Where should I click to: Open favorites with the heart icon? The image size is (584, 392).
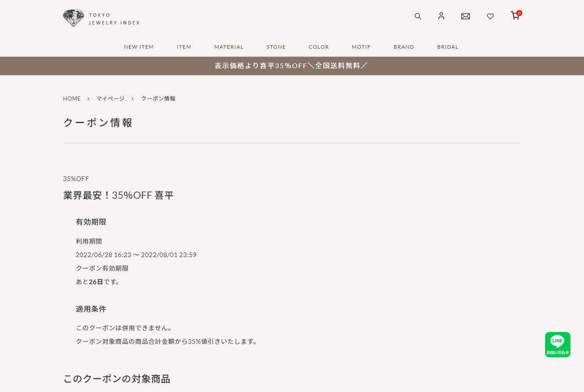(x=490, y=16)
